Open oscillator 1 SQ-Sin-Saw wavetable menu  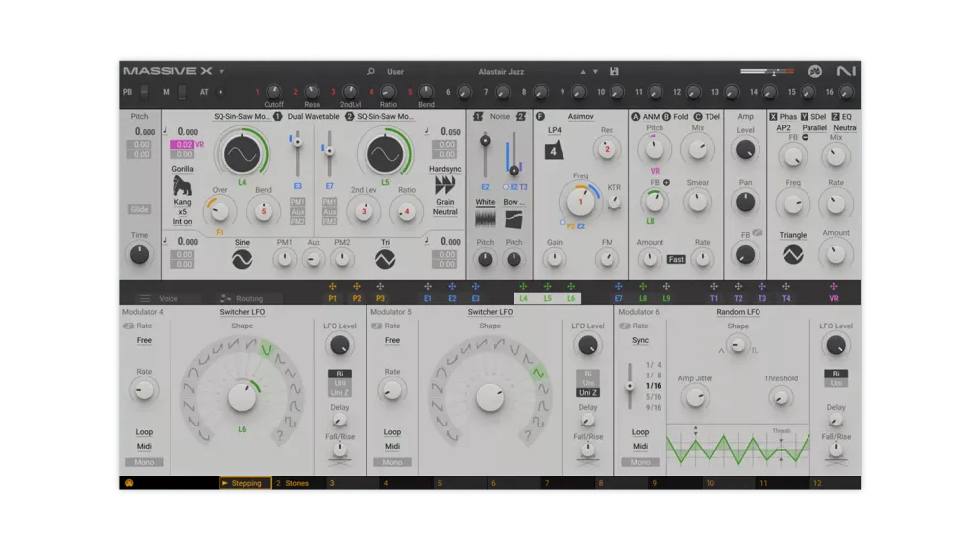tap(241, 117)
